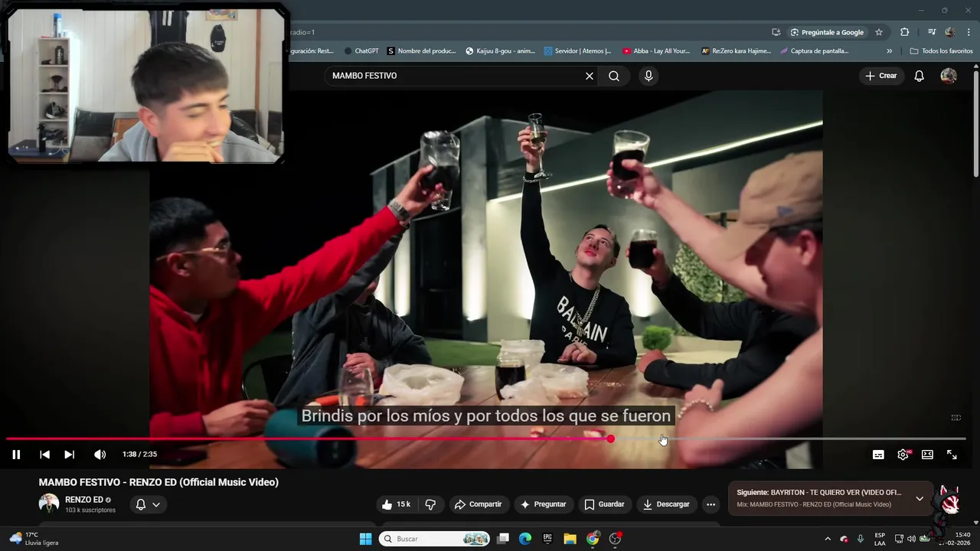Open File Explorer from the taskbar
This screenshot has height=551, width=980.
click(570, 539)
